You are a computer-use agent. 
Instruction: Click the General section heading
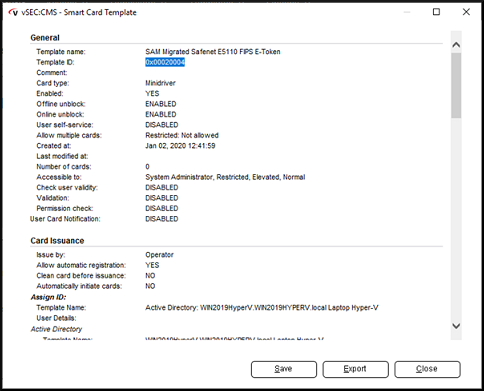pos(45,38)
